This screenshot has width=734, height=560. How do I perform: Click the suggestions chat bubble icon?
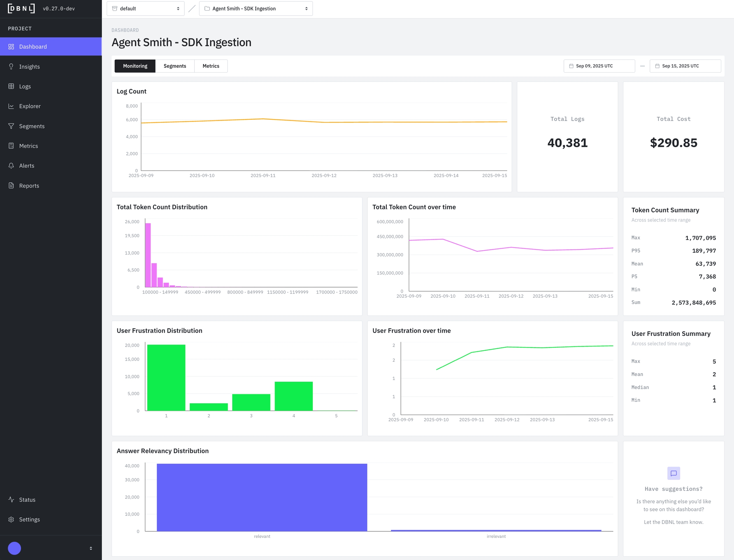pyautogui.click(x=673, y=473)
